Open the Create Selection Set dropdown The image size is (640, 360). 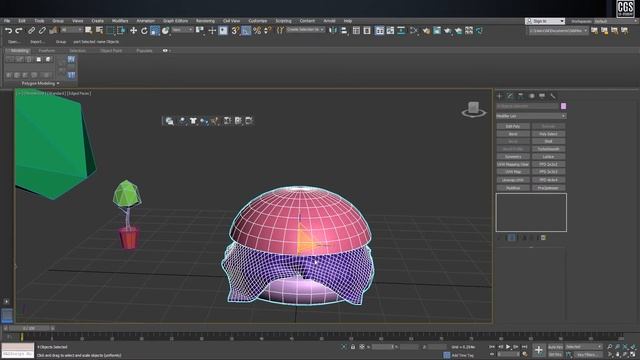(x=305, y=30)
